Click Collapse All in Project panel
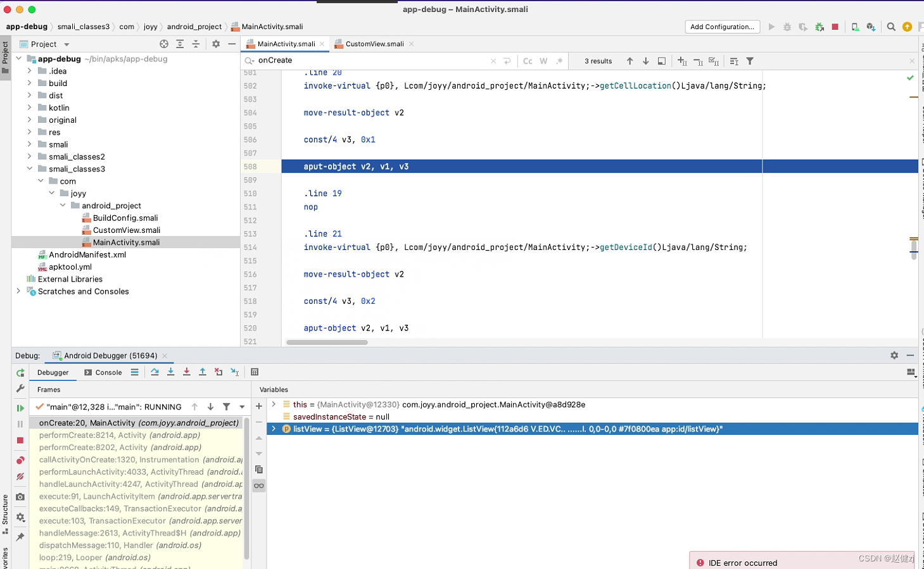Screen dimensions: 924x569 196,44
